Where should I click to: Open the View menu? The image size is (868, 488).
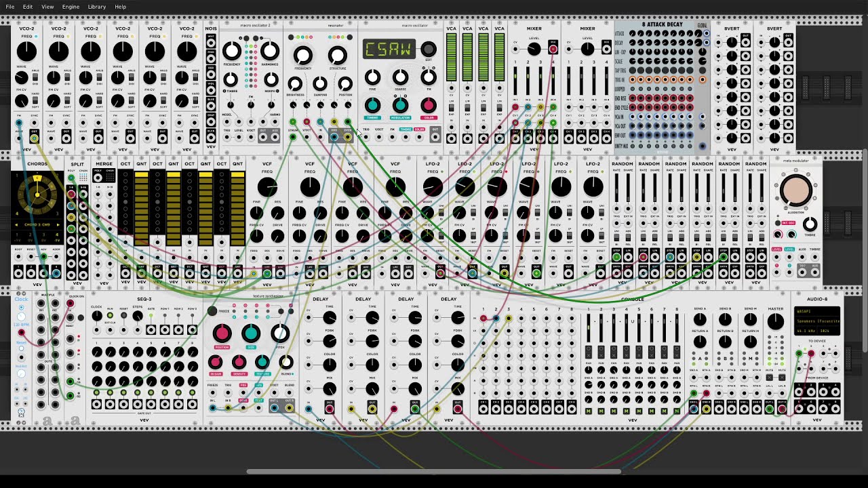click(x=47, y=7)
